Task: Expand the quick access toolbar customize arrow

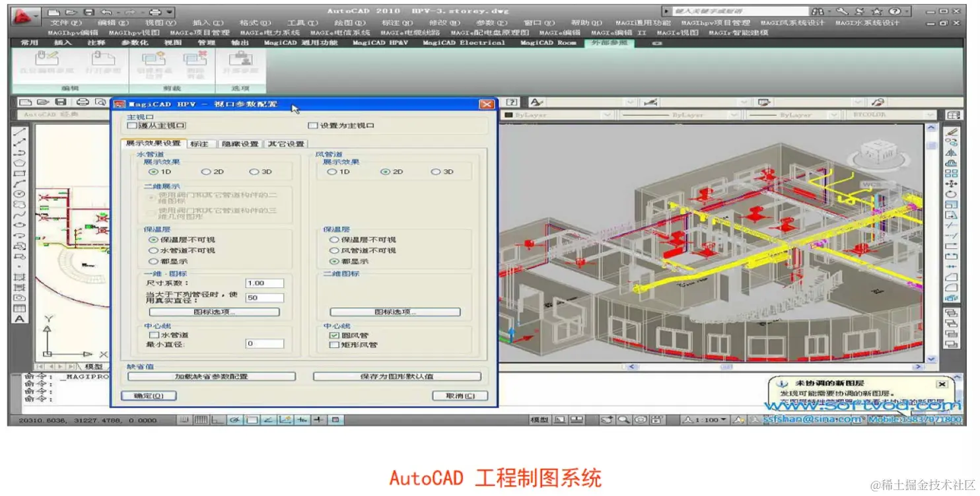Action: [x=170, y=13]
